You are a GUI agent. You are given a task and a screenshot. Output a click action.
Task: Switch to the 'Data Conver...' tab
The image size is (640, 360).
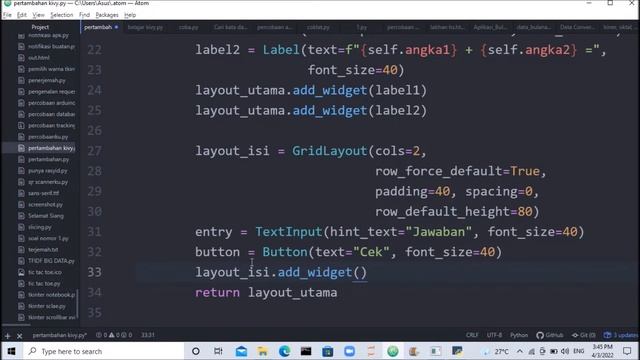(x=577, y=27)
